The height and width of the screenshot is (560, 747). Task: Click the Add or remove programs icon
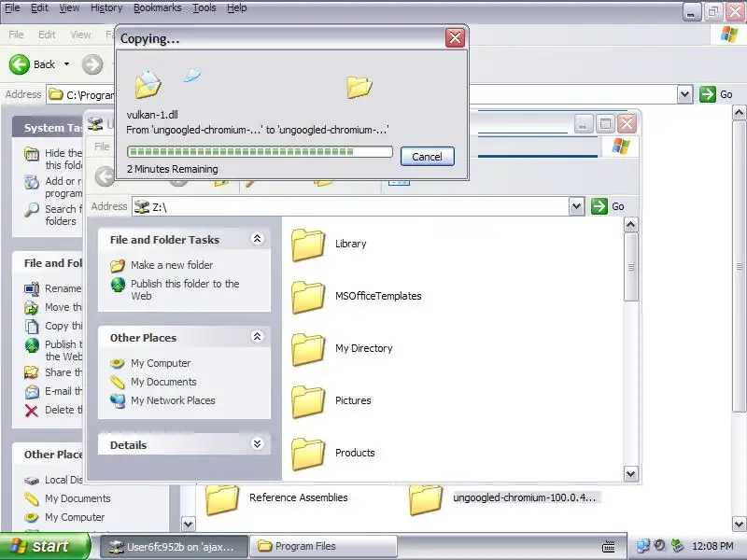tap(32, 182)
